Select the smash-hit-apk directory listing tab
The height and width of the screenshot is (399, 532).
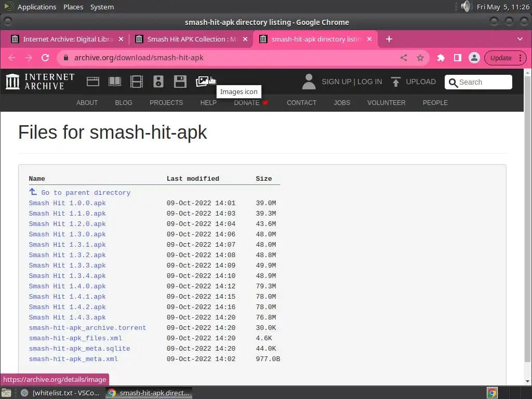(316, 39)
